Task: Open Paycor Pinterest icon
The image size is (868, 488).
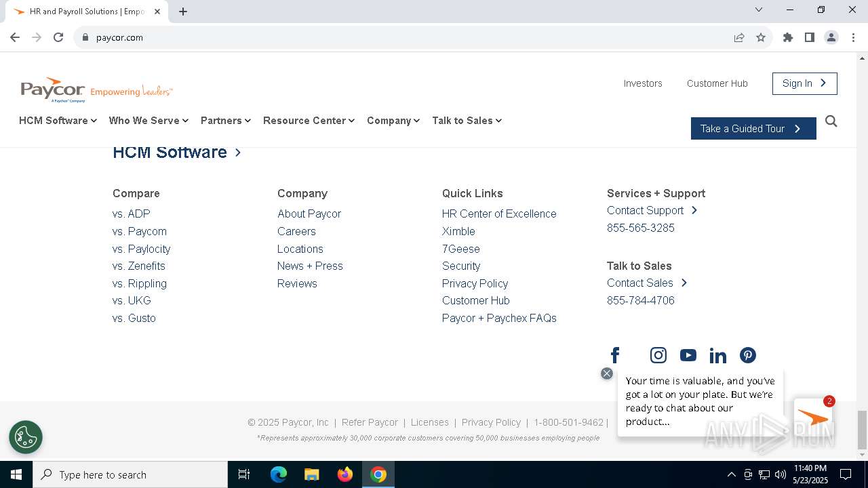Action: (748, 355)
